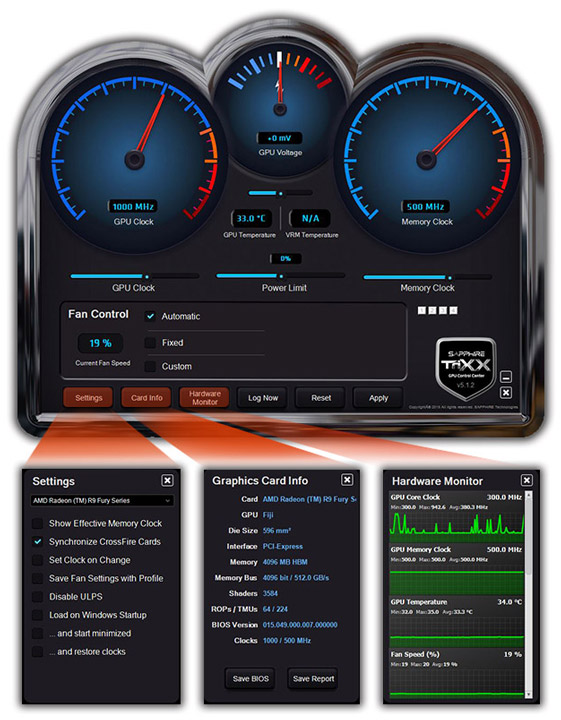This screenshot has width=561, height=720.
Task: Click the Hardware Monitor scroll up arrow
Action: 529,495
